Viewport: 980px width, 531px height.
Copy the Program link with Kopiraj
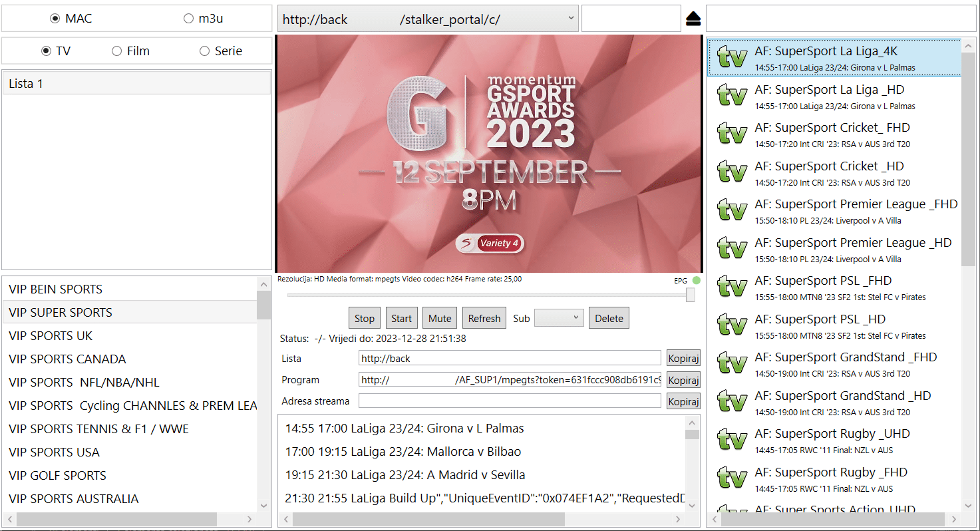coord(683,380)
